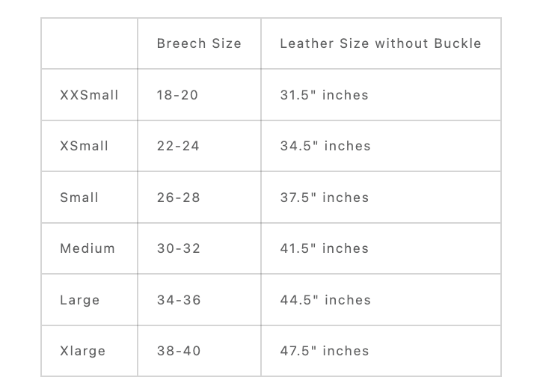This screenshot has width=540, height=392.
Task: Click the 22-24 breech size cell
Action: (178, 146)
